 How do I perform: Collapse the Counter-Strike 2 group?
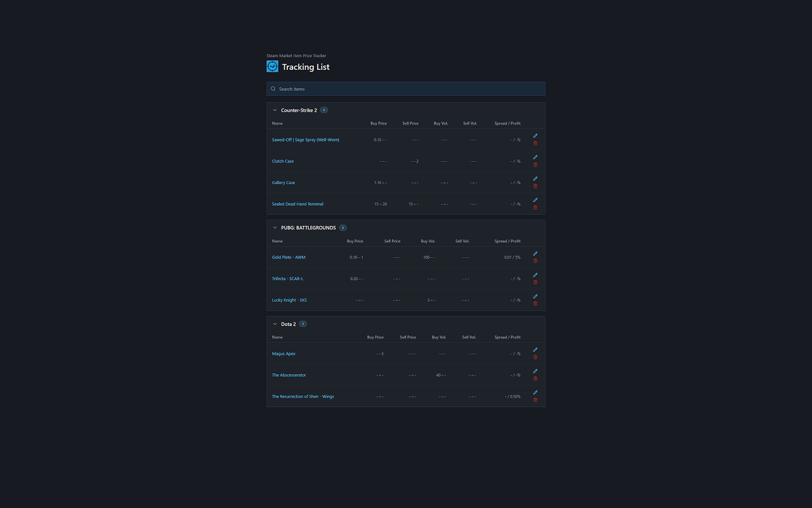pyautogui.click(x=275, y=110)
